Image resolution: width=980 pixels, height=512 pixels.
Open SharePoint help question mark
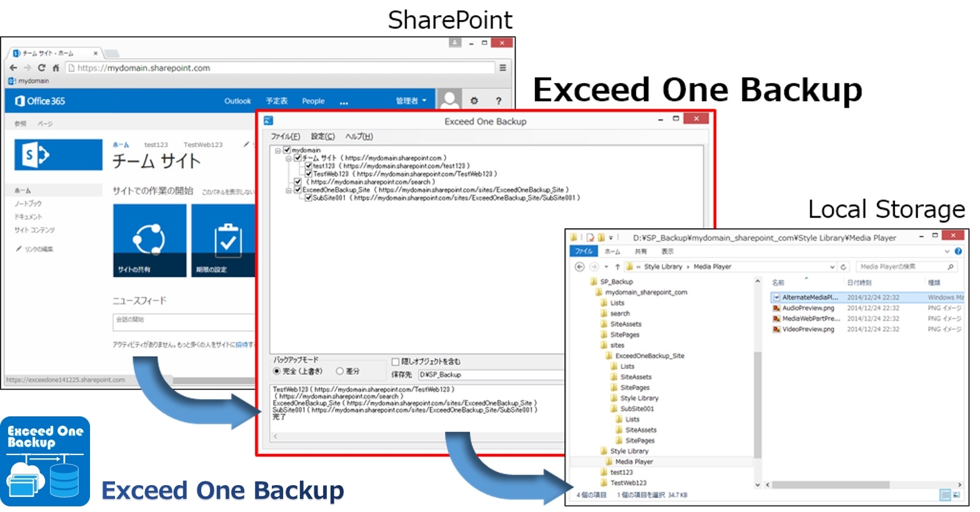point(498,101)
